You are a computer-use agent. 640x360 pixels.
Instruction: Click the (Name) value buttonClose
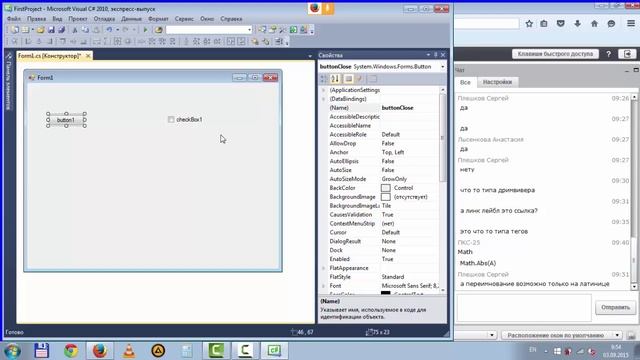(397, 108)
